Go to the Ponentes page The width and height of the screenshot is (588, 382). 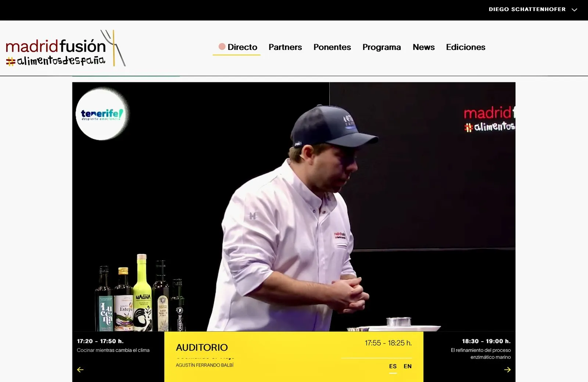coord(332,47)
